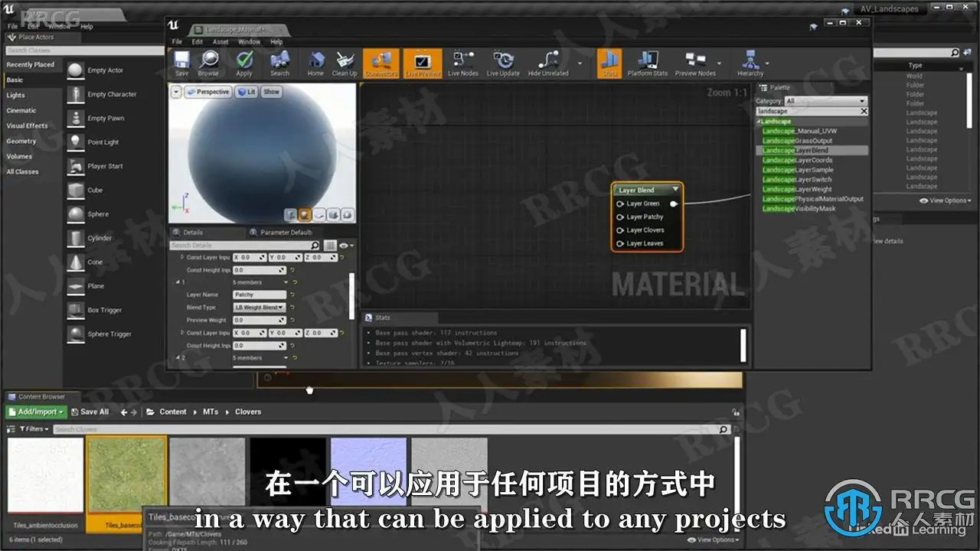The image size is (980, 551).
Task: Open details view options eye dropdown
Action: point(346,245)
